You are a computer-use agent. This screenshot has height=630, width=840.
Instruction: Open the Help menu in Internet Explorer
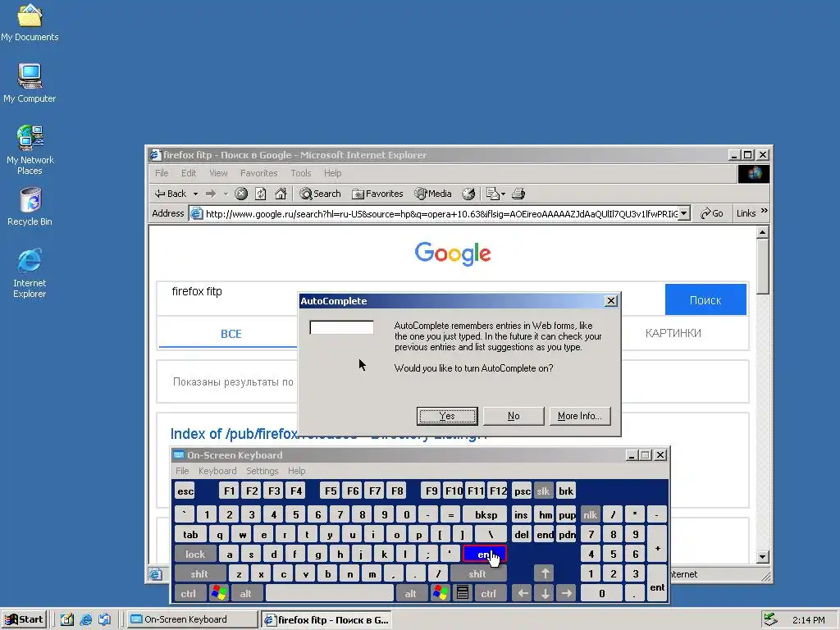332,173
